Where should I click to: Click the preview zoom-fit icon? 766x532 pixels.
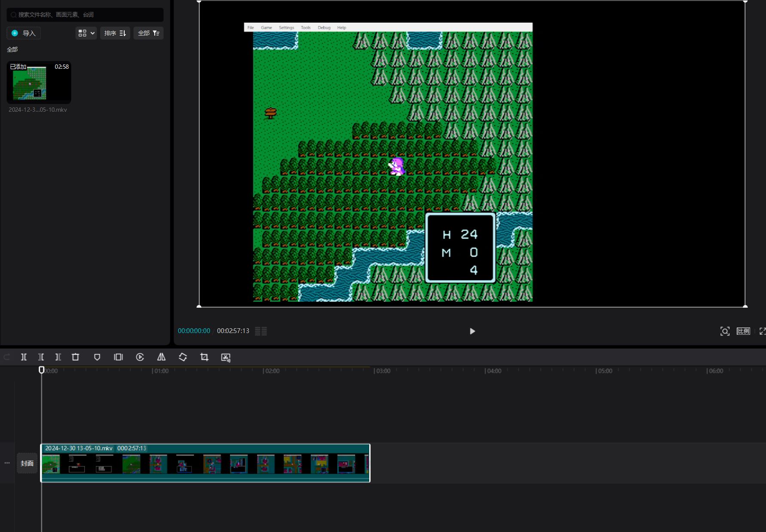(725, 331)
